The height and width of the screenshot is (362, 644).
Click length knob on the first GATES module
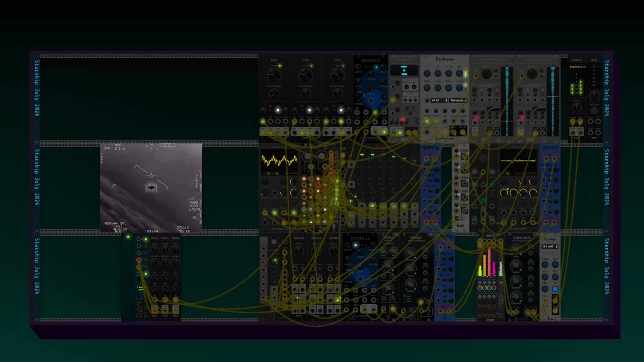[x=298, y=251]
